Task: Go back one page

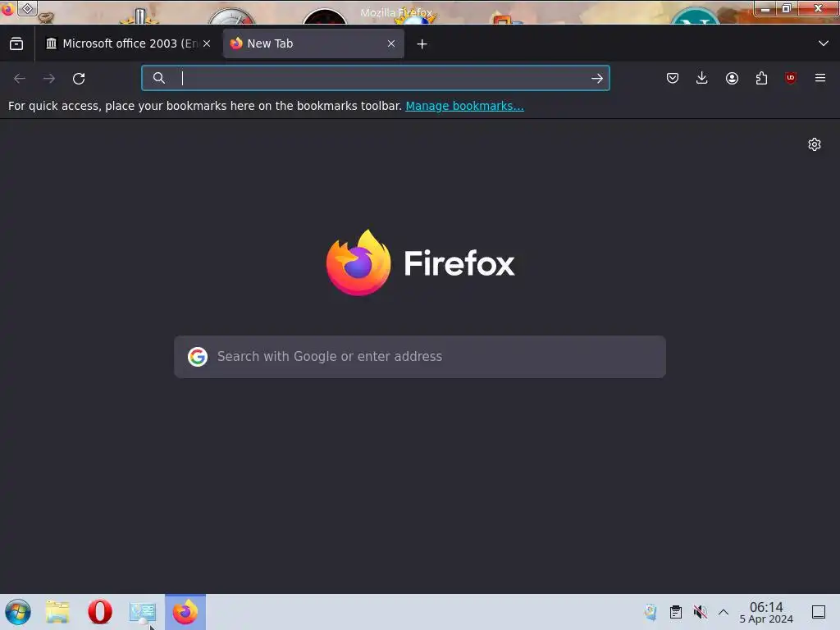Action: [x=20, y=78]
